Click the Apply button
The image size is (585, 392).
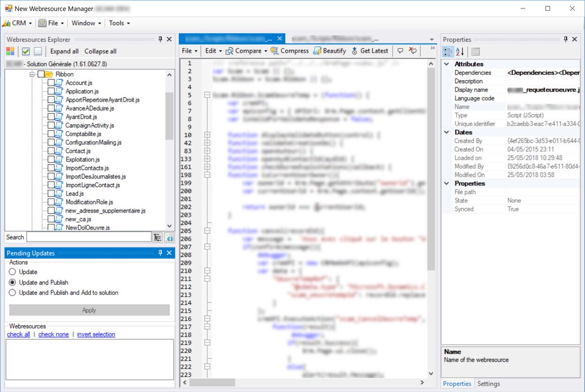point(89,310)
